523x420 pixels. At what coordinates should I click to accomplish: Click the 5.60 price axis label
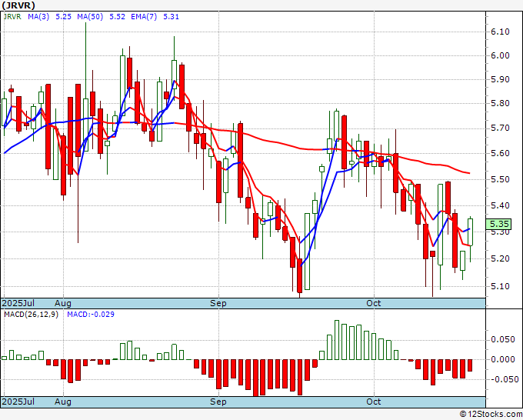[501, 153]
